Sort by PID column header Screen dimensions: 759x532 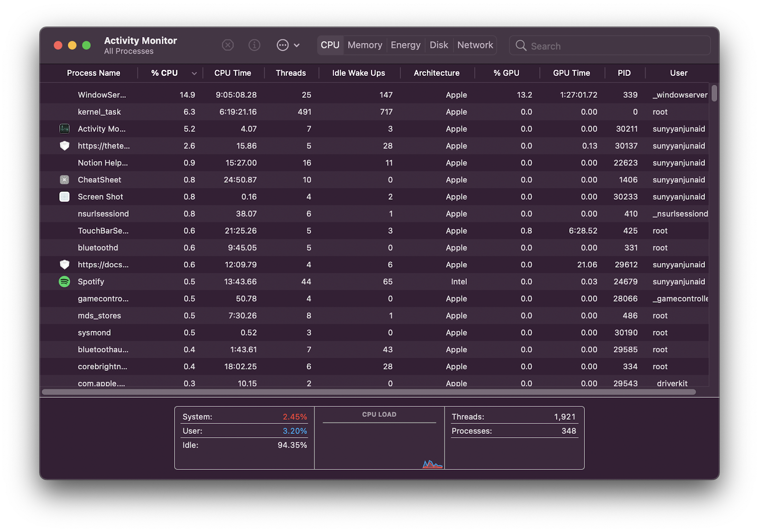(x=624, y=73)
